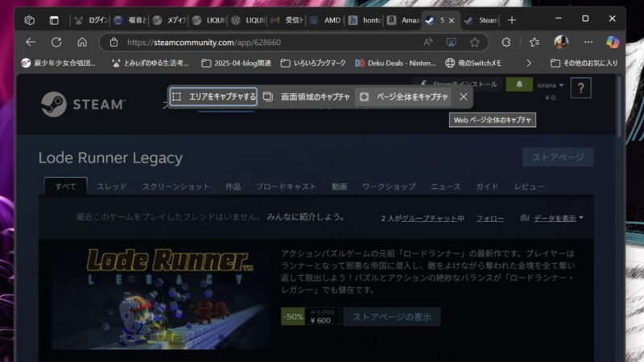Click the -50% discount price block
The image size is (644, 362).
[x=311, y=316]
